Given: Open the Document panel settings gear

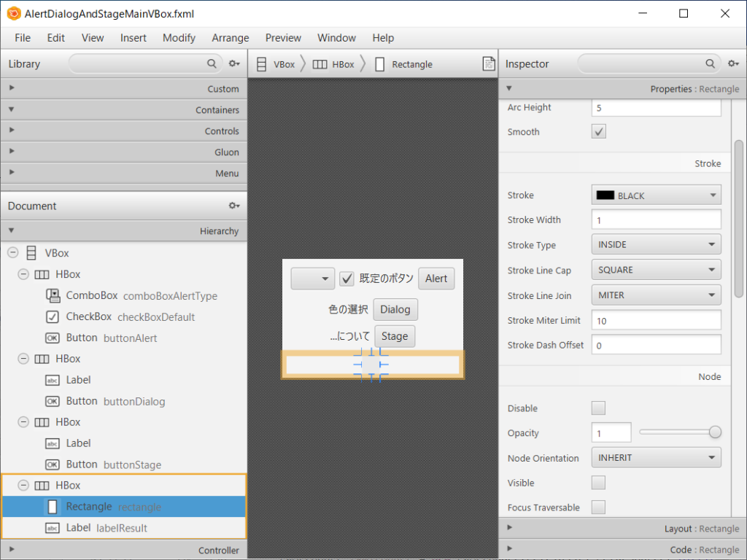Looking at the screenshot, I should (x=235, y=206).
